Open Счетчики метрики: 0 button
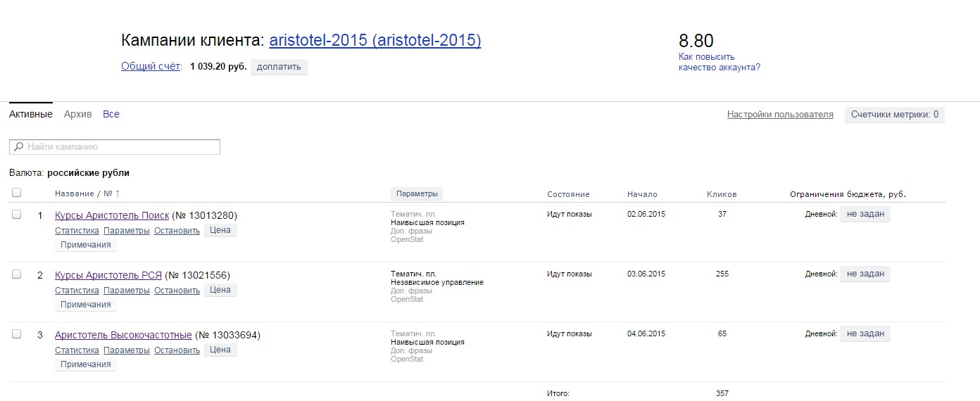980x401 pixels. coord(895,115)
